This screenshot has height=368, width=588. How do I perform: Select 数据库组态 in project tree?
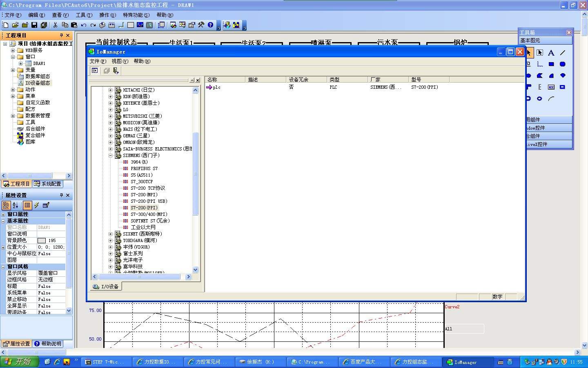38,76
